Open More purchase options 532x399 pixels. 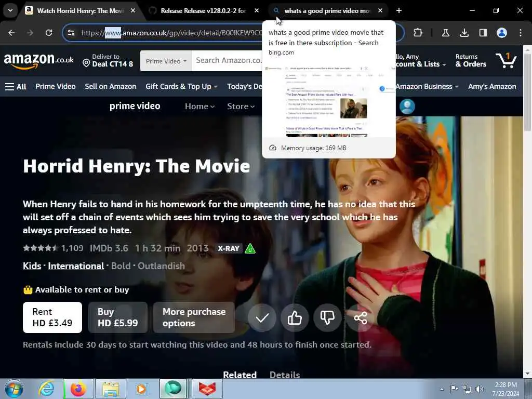click(x=194, y=317)
